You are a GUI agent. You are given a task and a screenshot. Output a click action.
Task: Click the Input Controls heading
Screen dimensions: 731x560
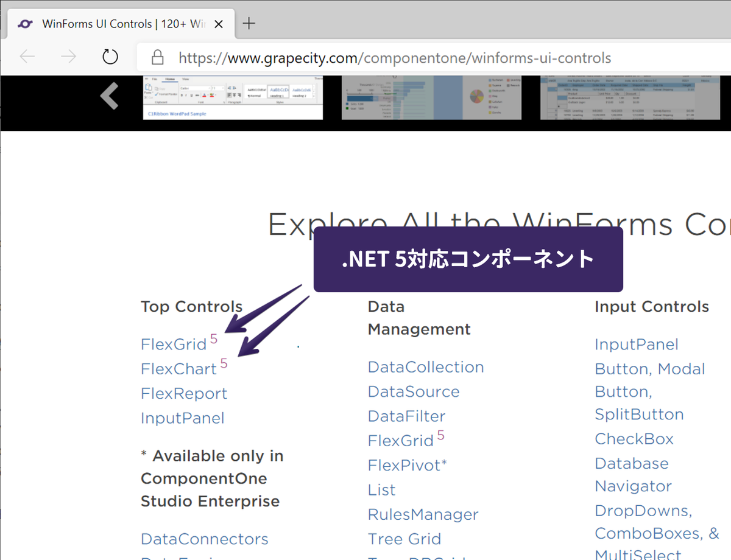click(x=652, y=306)
